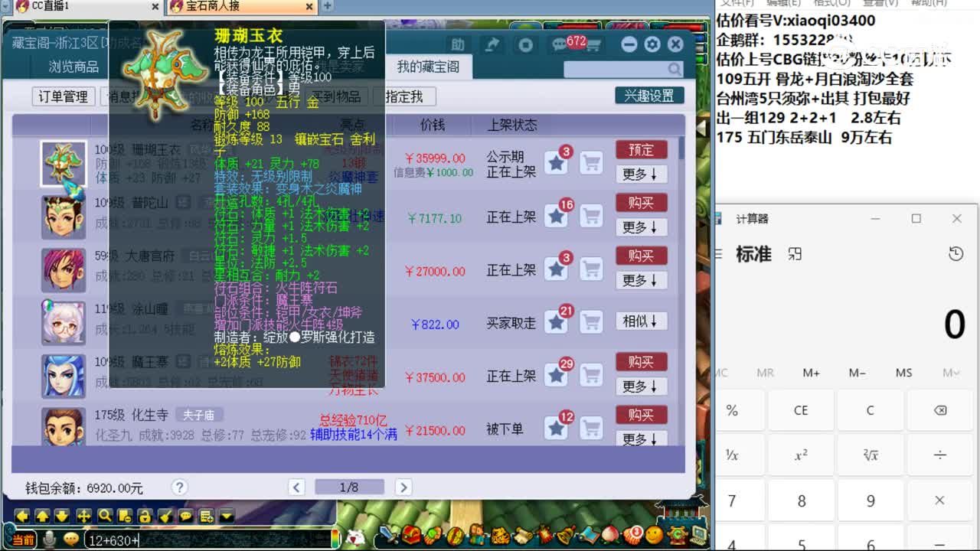This screenshot has height=551, width=980.
Task: Click 购买 for 普陀山 listing
Action: [x=641, y=202]
